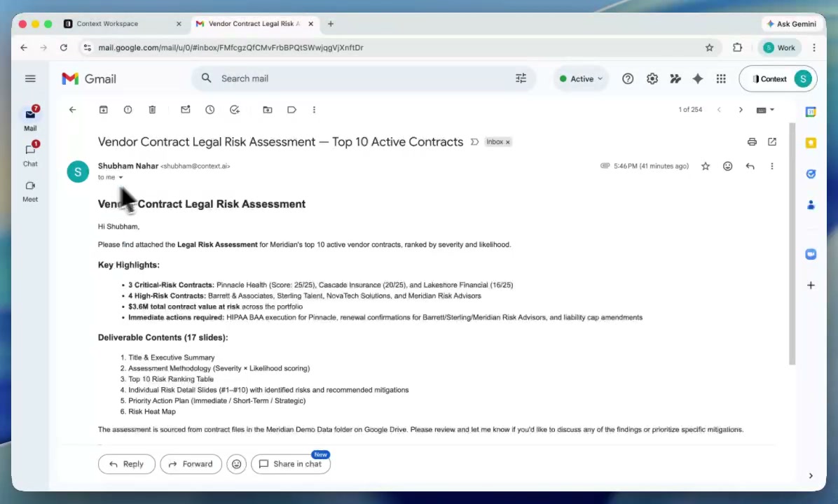
Task: Open Google apps grid
Action: pyautogui.click(x=721, y=79)
